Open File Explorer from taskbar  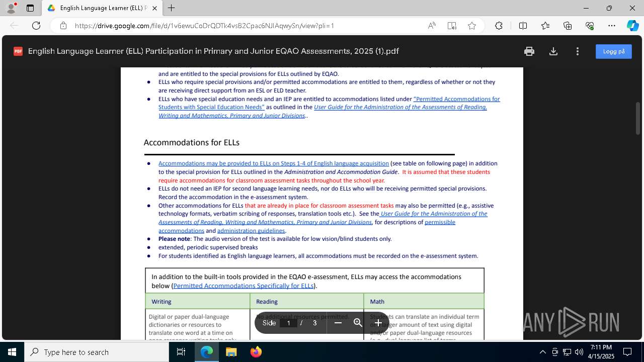pos(231,352)
